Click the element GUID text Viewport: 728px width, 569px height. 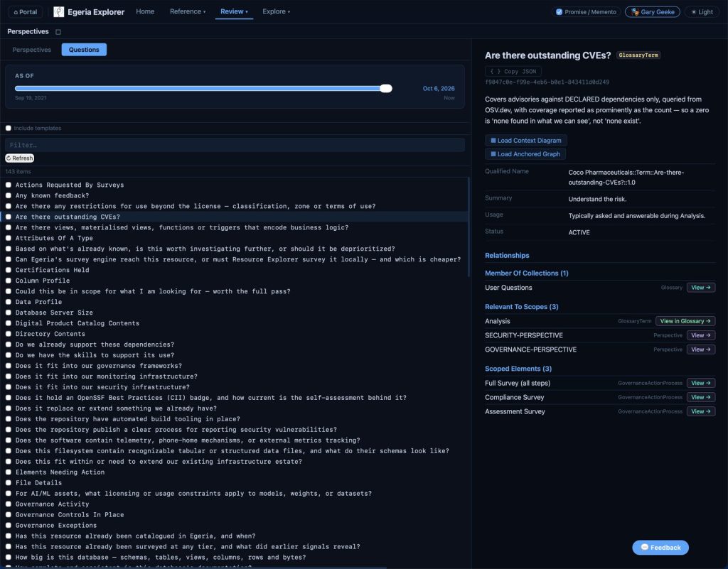click(547, 82)
